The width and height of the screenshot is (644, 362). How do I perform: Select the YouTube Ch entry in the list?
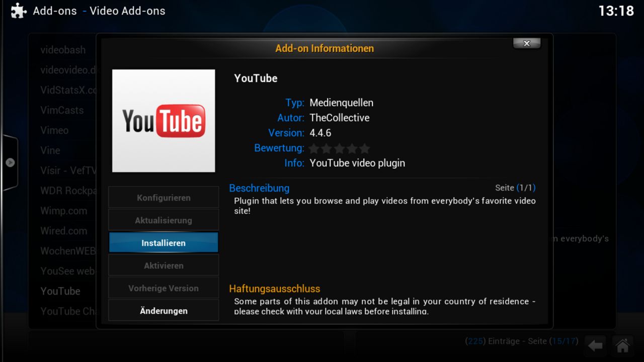pos(68,311)
